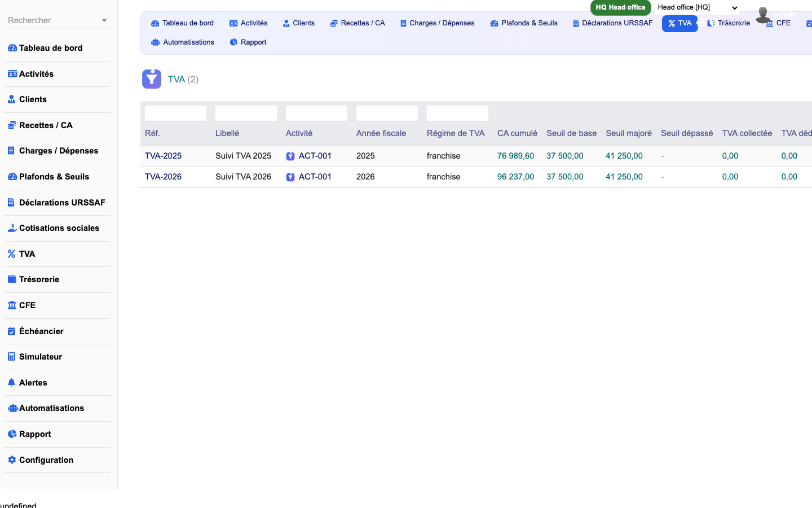Click the Simulateur calculator icon in sidebar
The image size is (812, 508).
[x=11, y=357]
